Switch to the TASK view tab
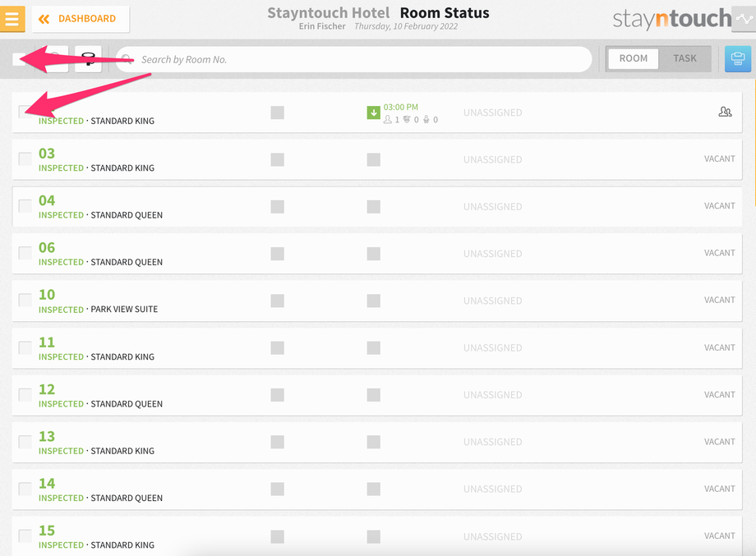This screenshot has width=756, height=556. coord(685,58)
